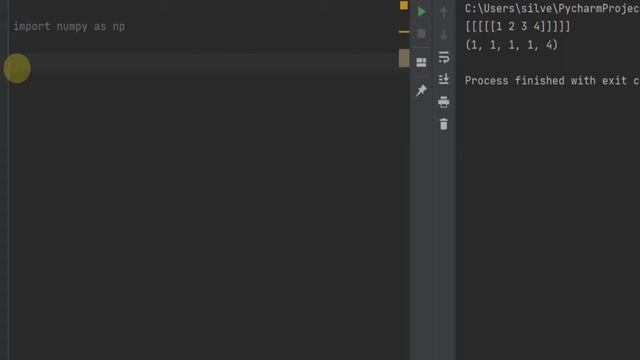
Task: Click the green Run (rerun) icon
Action: pos(422,11)
